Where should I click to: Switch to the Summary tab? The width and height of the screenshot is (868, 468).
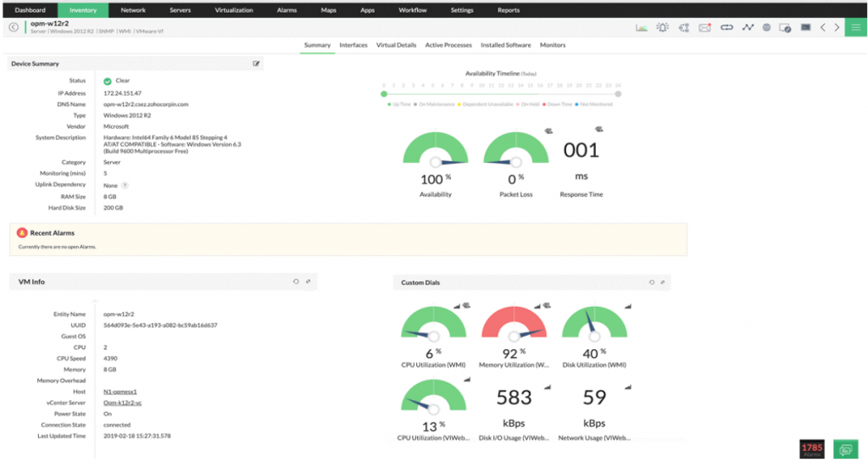point(317,45)
